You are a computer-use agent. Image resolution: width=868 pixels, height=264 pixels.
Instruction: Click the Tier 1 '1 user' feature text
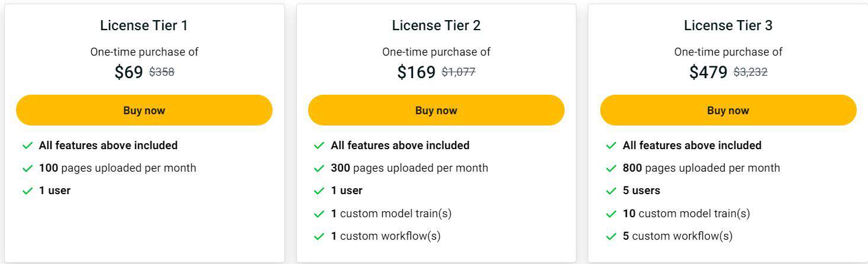[55, 191]
